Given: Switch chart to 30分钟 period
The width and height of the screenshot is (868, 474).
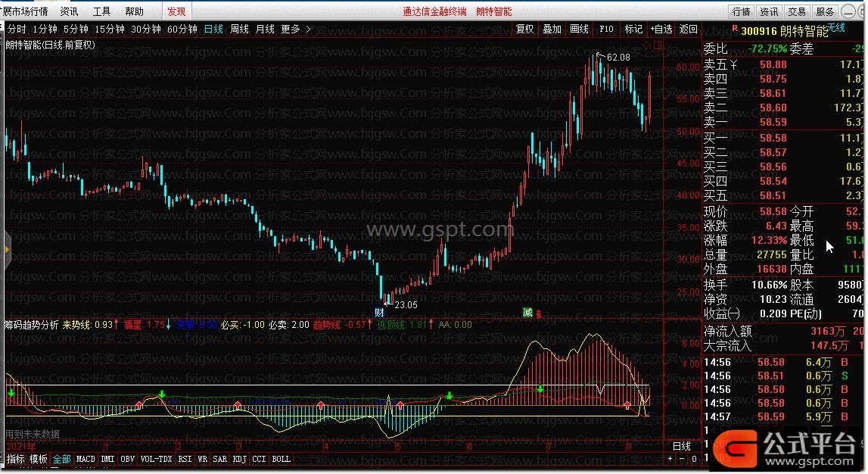Looking at the screenshot, I should pos(146,29).
